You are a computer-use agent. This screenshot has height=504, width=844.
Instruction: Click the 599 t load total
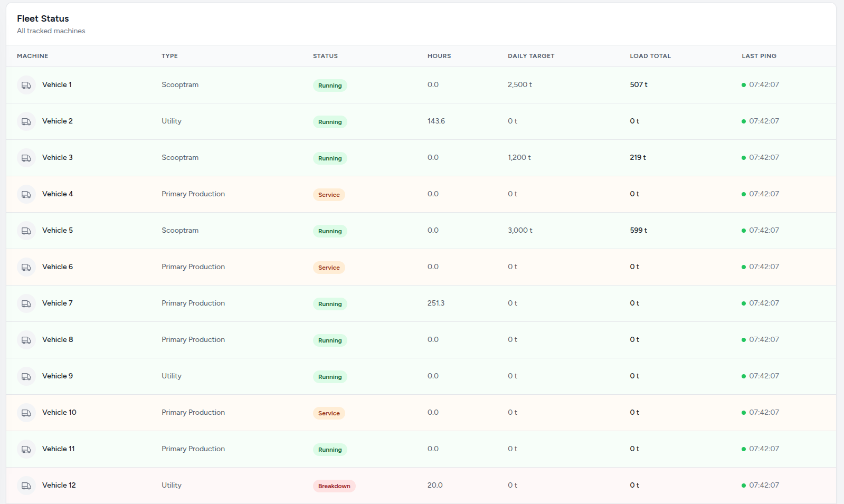point(639,230)
